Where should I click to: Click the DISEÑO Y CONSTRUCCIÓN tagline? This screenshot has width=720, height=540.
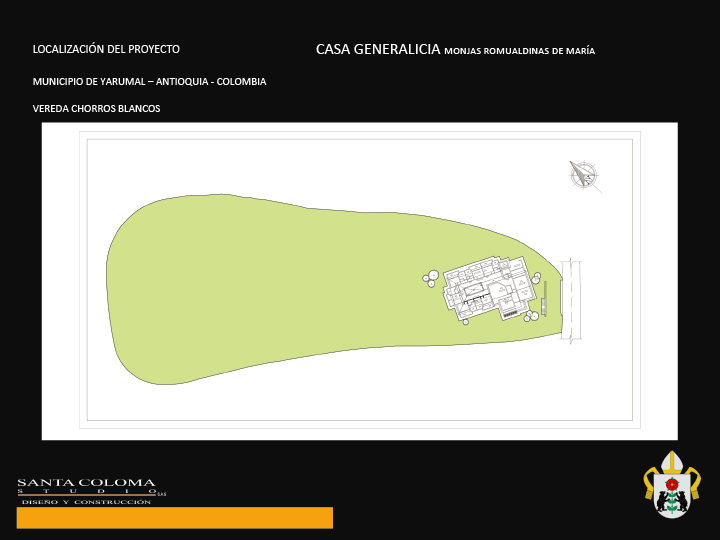86,502
